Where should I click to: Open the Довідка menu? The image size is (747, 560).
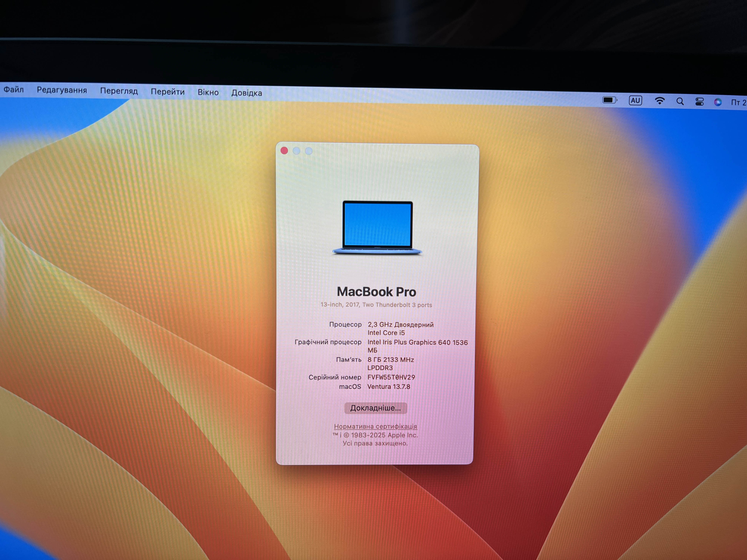coord(247,93)
